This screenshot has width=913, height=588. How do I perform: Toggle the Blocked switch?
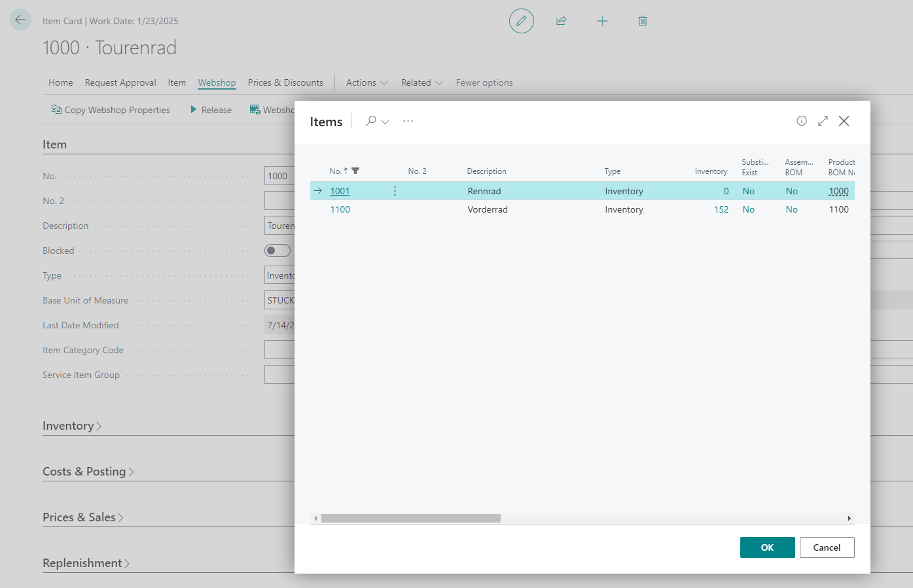click(x=277, y=251)
